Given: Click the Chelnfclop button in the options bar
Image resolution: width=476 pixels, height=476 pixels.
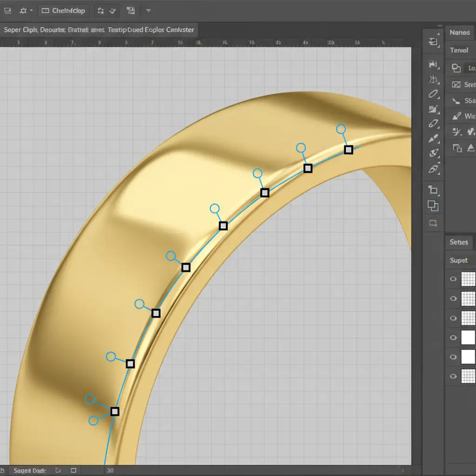Looking at the screenshot, I should [64, 10].
